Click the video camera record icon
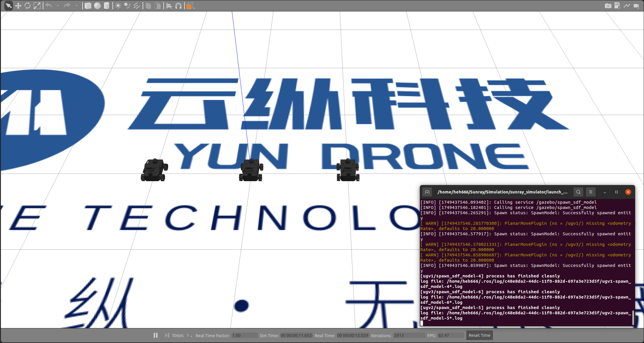644x343 pixels. (x=636, y=6)
